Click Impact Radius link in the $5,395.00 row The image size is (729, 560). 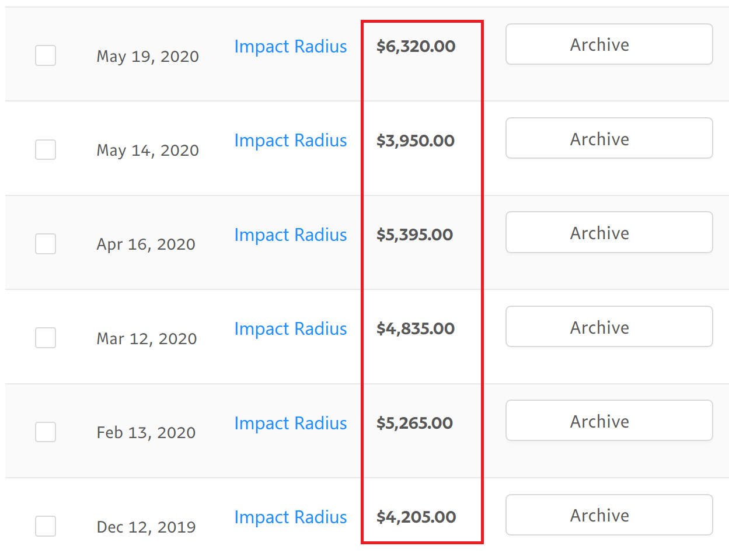(291, 235)
